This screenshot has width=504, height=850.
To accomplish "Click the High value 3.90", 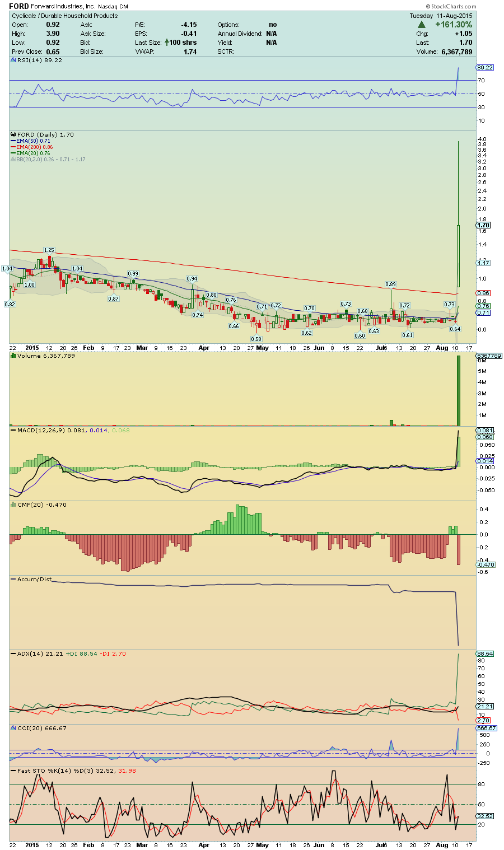I will [x=53, y=34].
